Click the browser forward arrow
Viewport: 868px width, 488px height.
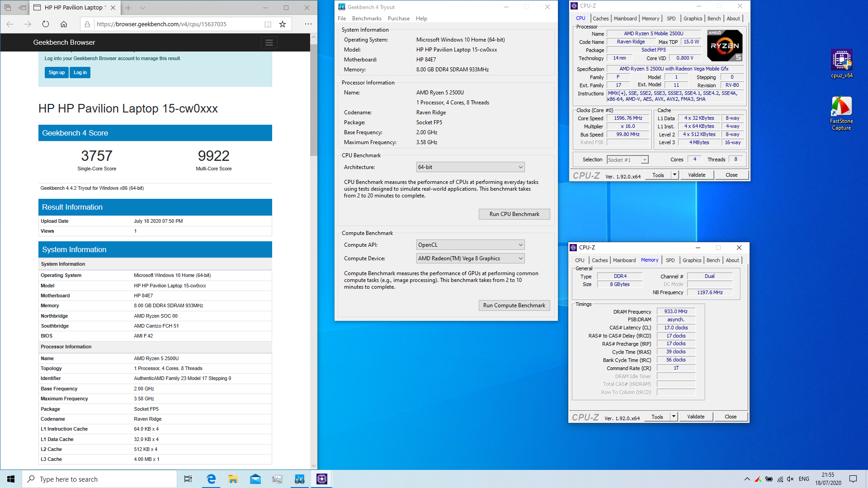[28, 24]
